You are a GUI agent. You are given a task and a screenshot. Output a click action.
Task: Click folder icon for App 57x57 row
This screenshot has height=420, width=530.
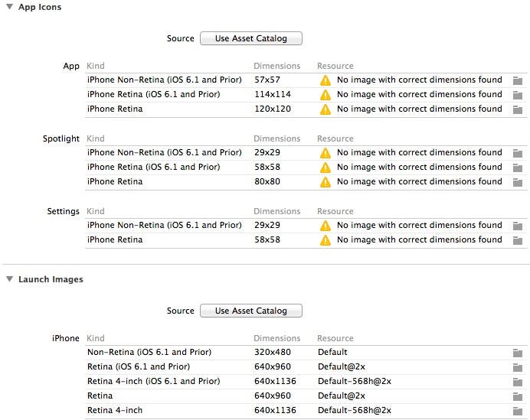(518, 80)
